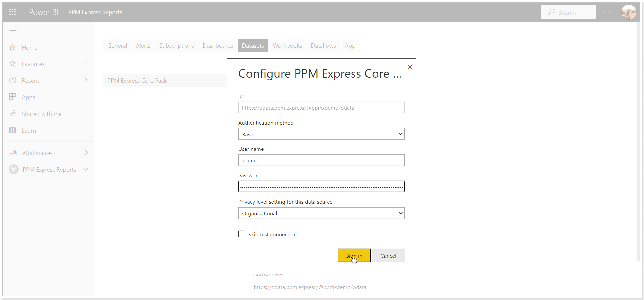The image size is (644, 300).
Task: Expand the Favorites section chevron
Action: [86, 64]
